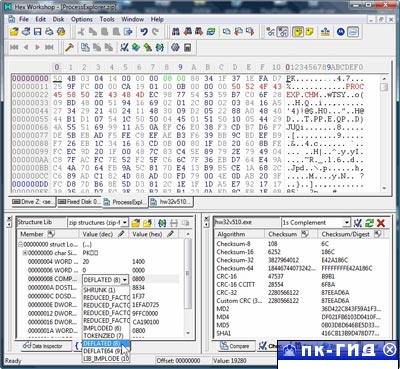Click the hex view scroll-down arrow
The image size is (400, 369).
(384, 188)
